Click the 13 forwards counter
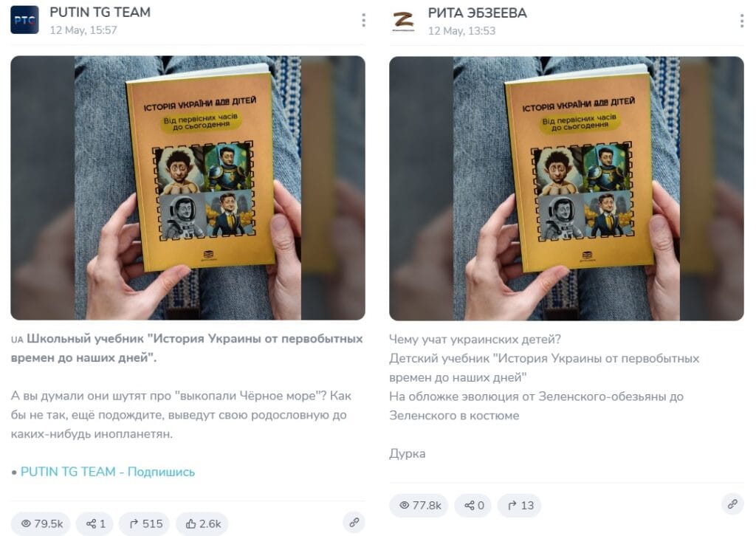The height and width of the screenshot is (536, 756). coord(519,506)
